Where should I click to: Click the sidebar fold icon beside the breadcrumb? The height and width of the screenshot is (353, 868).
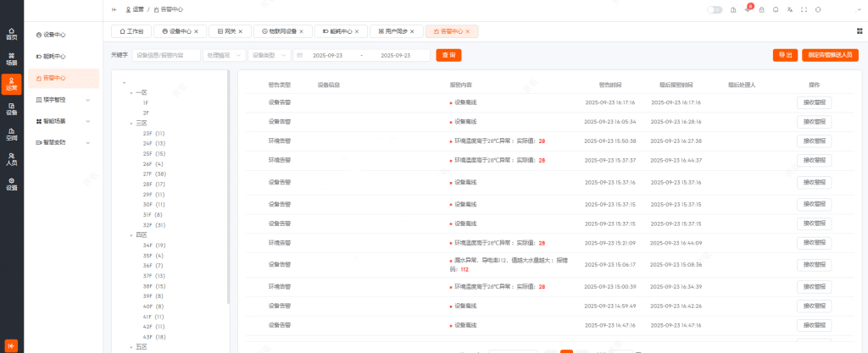coord(114,9)
